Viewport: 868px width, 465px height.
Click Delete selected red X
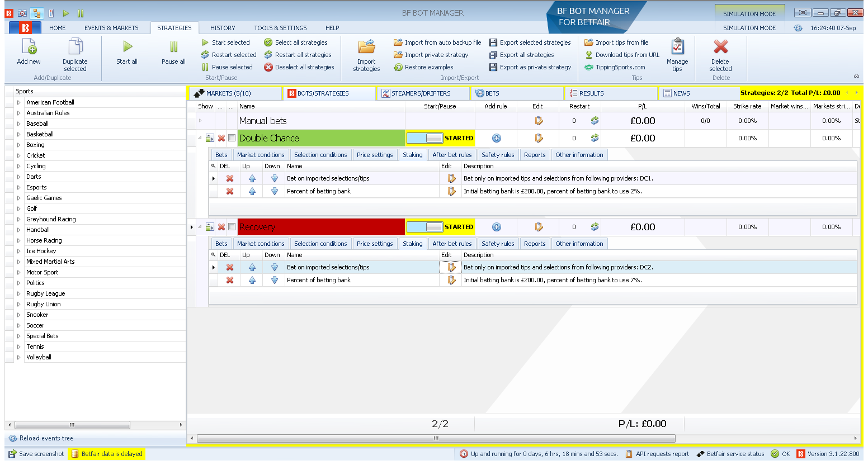tap(721, 46)
